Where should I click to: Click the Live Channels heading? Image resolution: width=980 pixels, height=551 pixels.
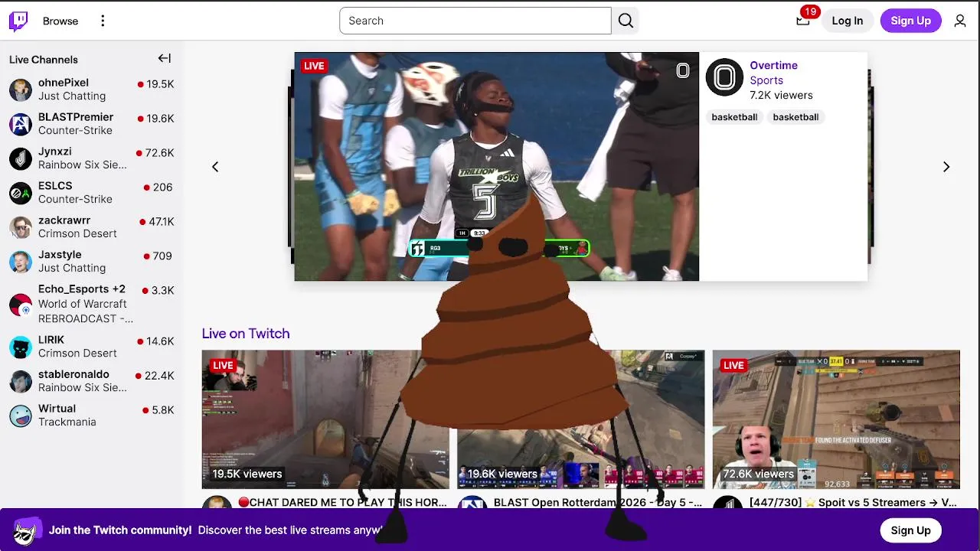click(44, 60)
